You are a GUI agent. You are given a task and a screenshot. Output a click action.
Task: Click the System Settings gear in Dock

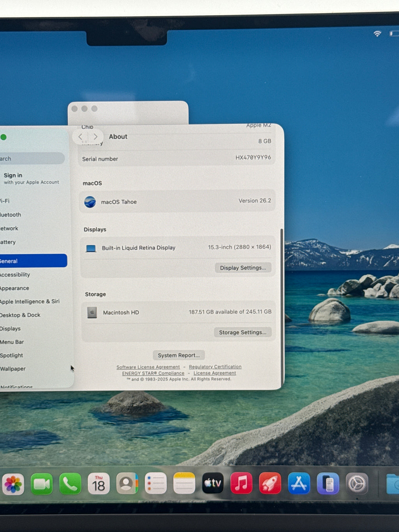[x=357, y=484]
